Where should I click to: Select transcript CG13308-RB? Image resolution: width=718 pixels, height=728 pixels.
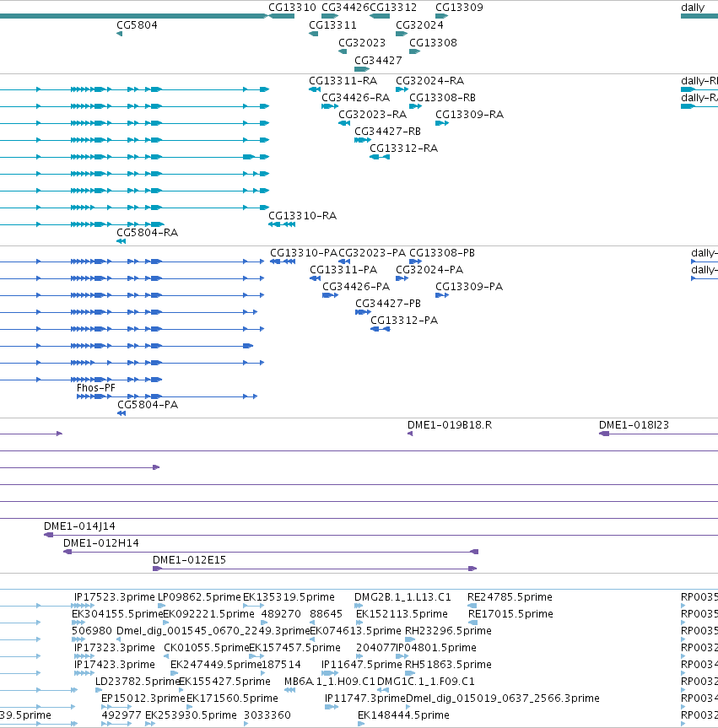click(442, 98)
